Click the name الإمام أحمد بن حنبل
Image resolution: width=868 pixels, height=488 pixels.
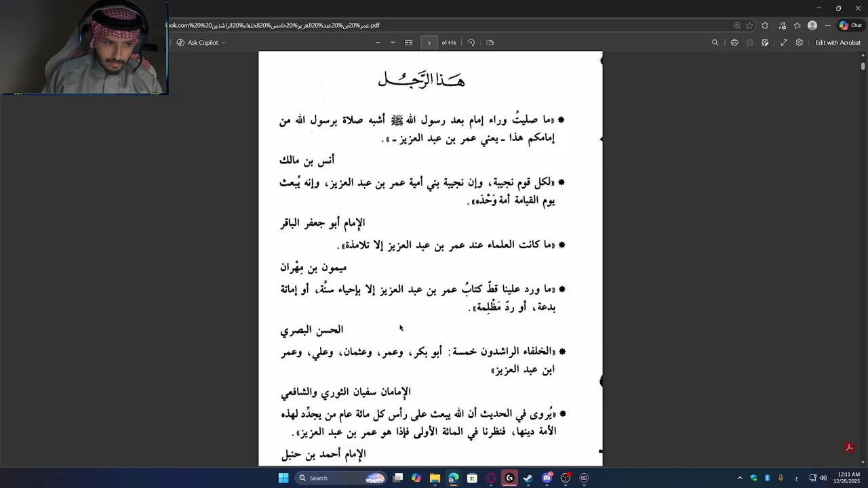(x=323, y=453)
